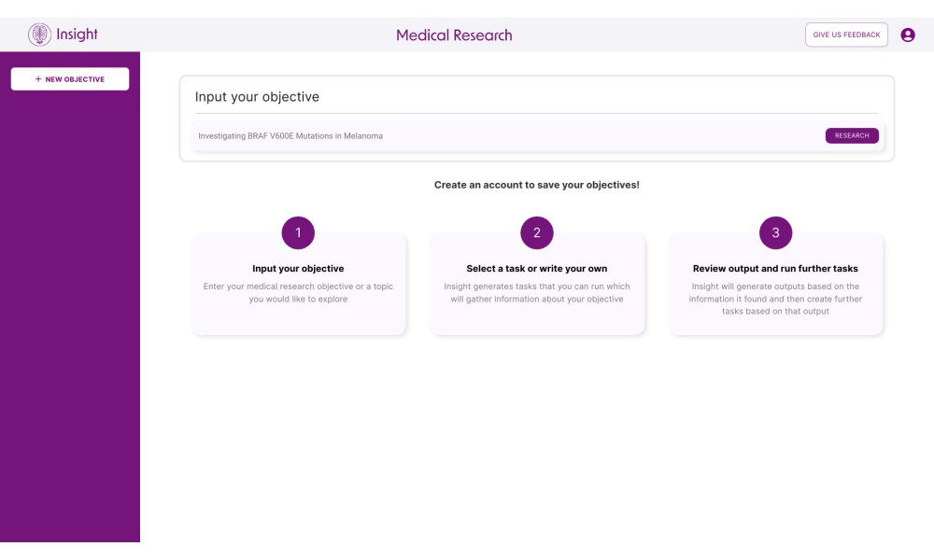Click the 'Enter your medical research objective' description
Screen dimensions: 934x560
click(x=298, y=293)
